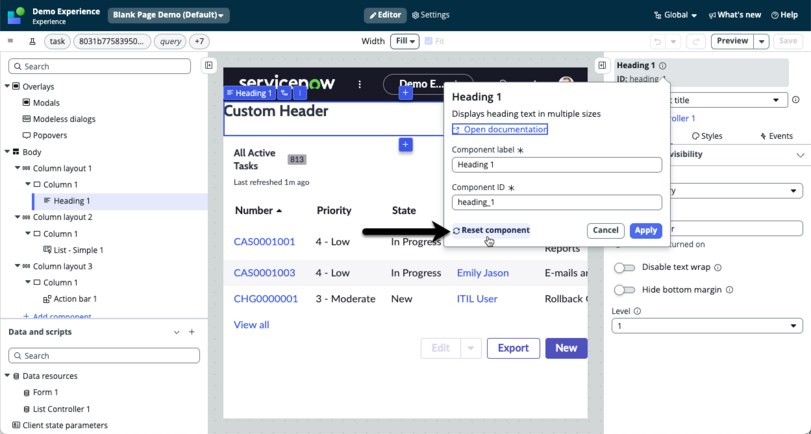
Task: Click the Cancel button in the popup
Action: 605,230
